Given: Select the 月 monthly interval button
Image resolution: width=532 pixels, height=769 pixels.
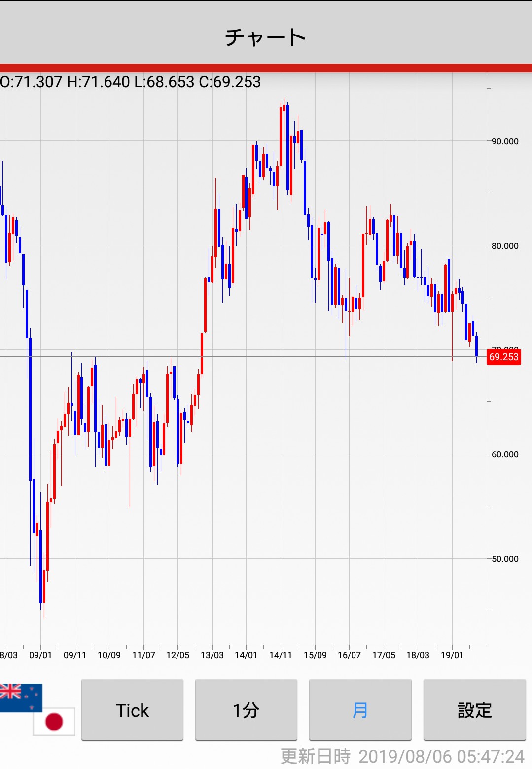Looking at the screenshot, I should click(360, 710).
